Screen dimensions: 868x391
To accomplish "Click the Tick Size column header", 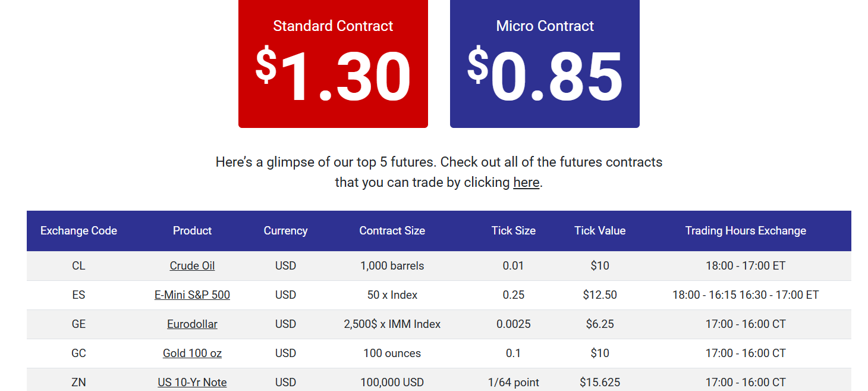I will [514, 231].
